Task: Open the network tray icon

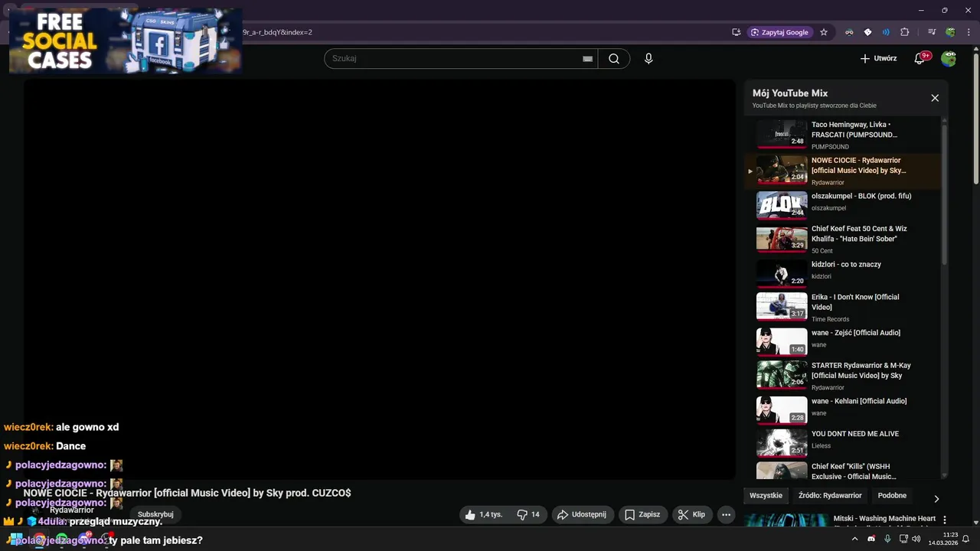Action: tap(903, 539)
